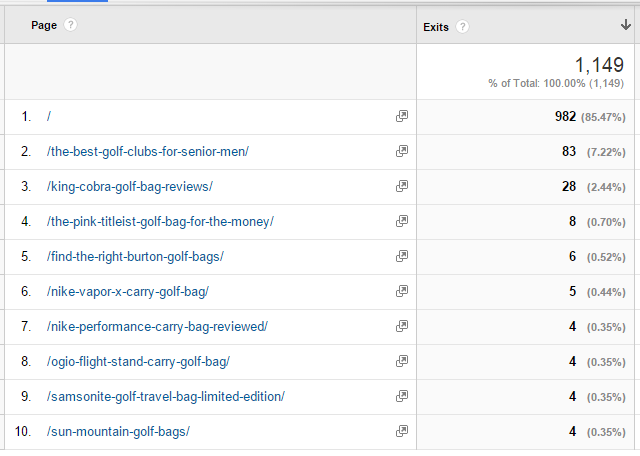Open the /samsonite-golf-travel-bag-limited-edition/ link
This screenshot has width=640, height=456.
point(166,396)
